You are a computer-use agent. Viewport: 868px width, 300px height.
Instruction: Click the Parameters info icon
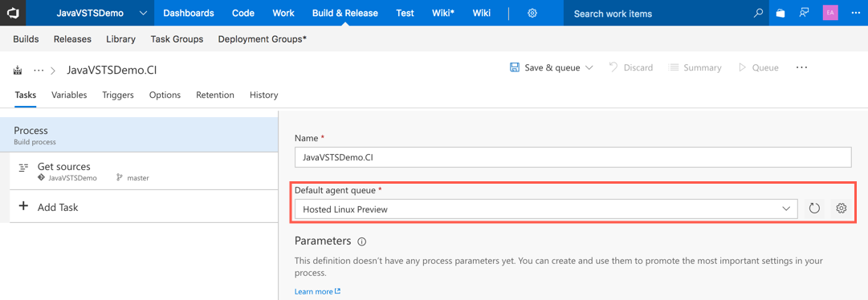(x=362, y=242)
